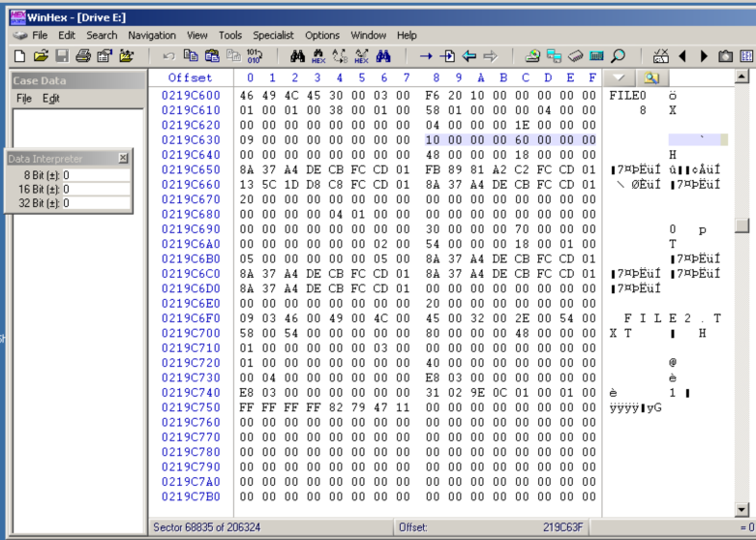Open the File menu
The width and height of the screenshot is (756, 540).
(40, 35)
